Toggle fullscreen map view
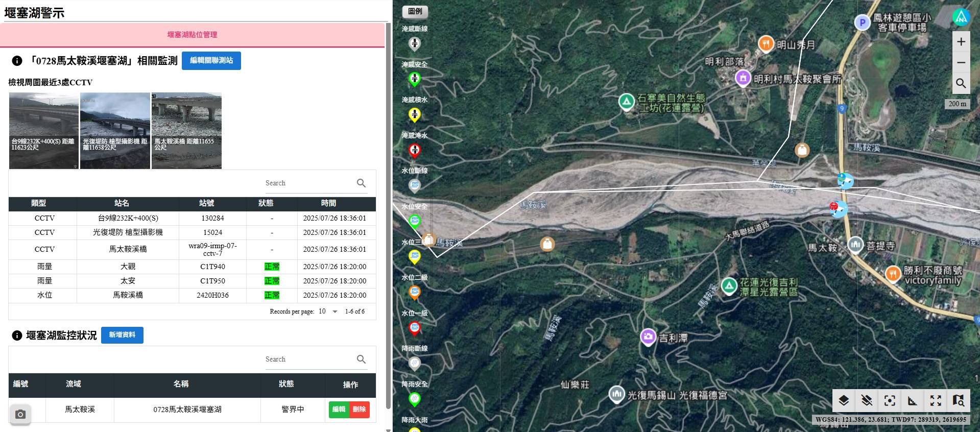 tap(936, 401)
